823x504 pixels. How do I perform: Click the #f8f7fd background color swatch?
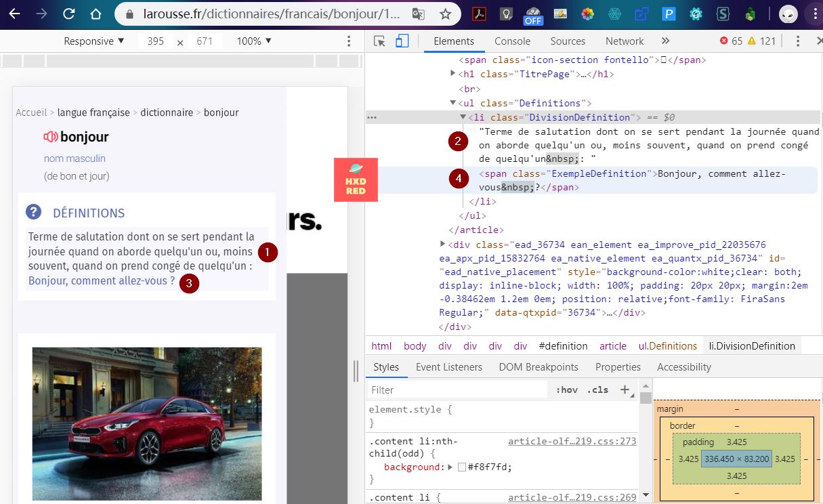[x=462, y=467]
